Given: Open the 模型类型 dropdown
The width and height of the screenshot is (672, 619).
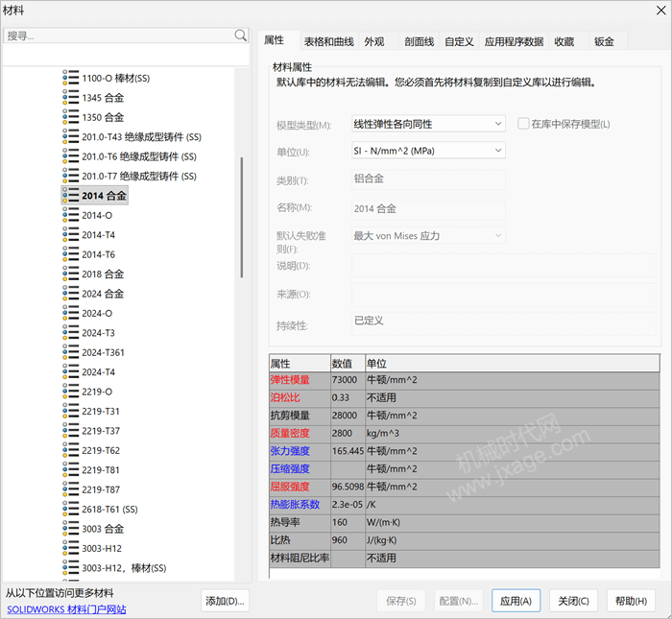Looking at the screenshot, I should point(428,124).
